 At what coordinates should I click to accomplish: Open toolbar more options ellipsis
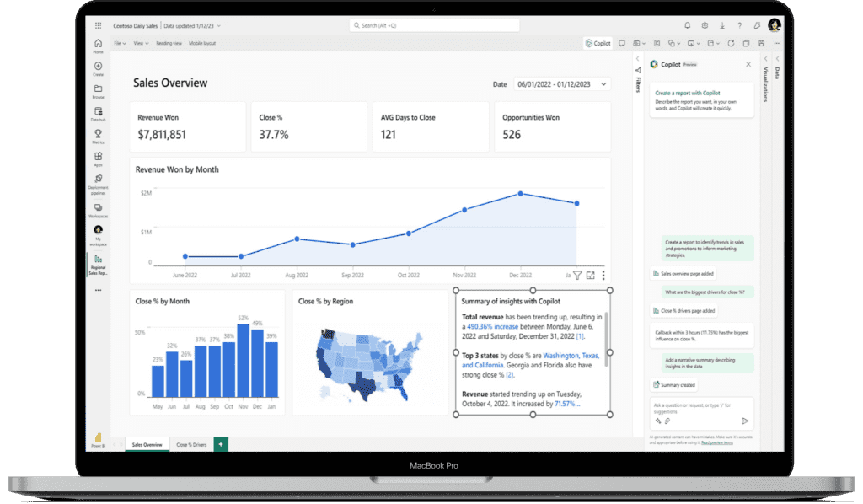point(776,43)
